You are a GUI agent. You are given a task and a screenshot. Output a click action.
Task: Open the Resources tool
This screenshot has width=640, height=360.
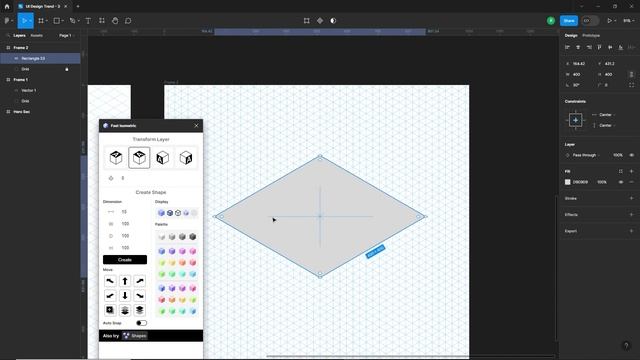point(102,21)
